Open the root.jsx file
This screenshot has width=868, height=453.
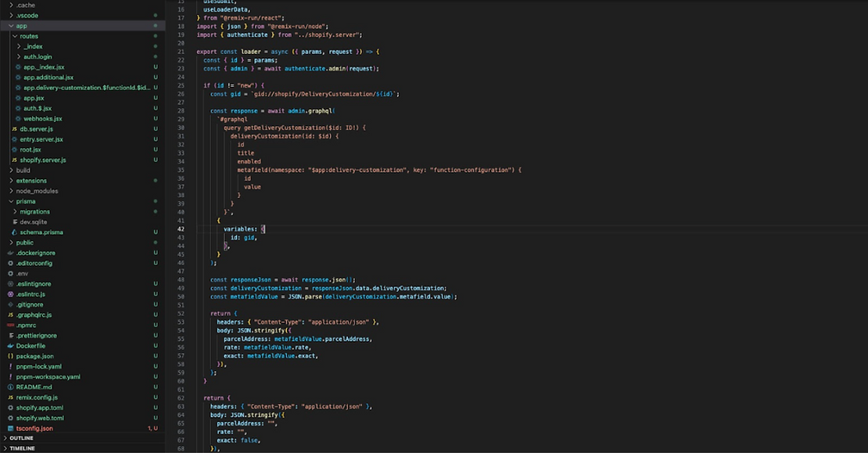coord(82,149)
